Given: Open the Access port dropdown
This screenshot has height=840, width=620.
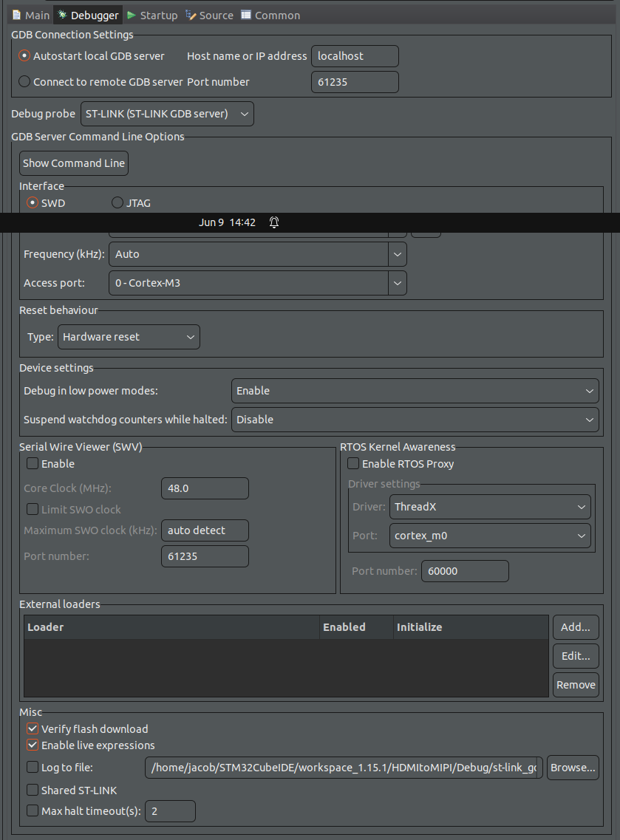Looking at the screenshot, I should (x=397, y=282).
